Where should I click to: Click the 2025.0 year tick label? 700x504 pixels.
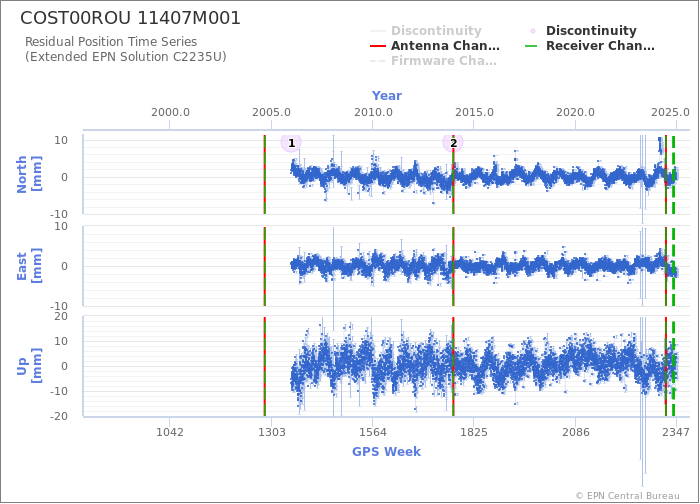coord(671,112)
